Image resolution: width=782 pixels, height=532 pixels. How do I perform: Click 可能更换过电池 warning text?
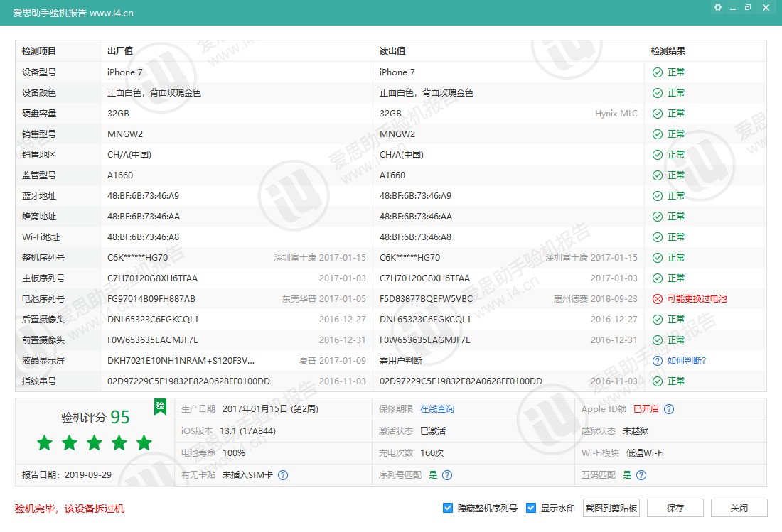click(x=697, y=299)
